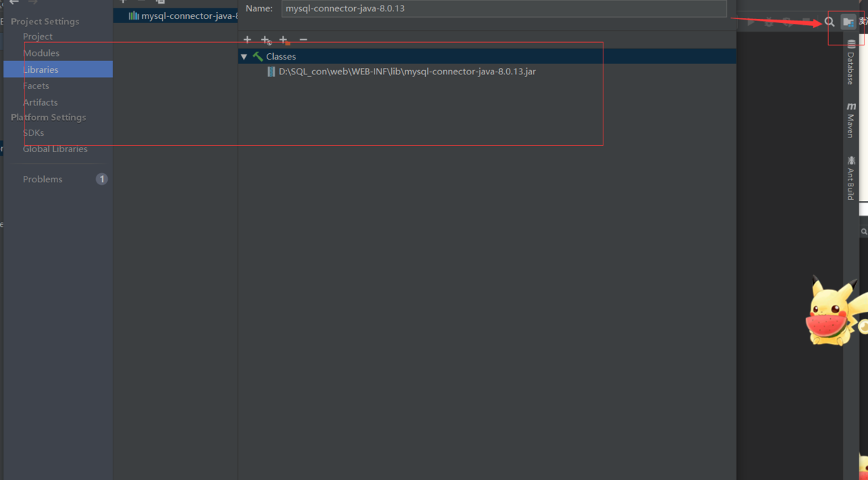
Task: Open Artifacts settings page
Action: (40, 102)
